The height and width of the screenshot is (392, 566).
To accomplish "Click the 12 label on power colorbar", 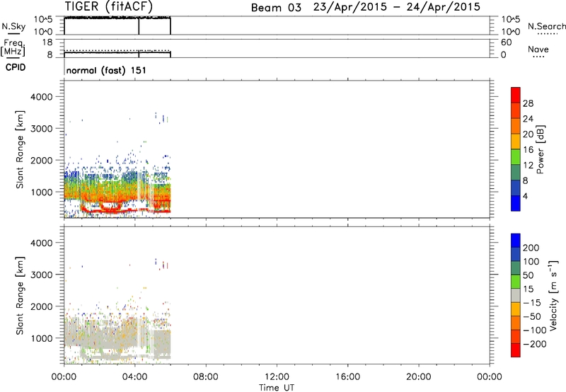I will [x=528, y=166].
